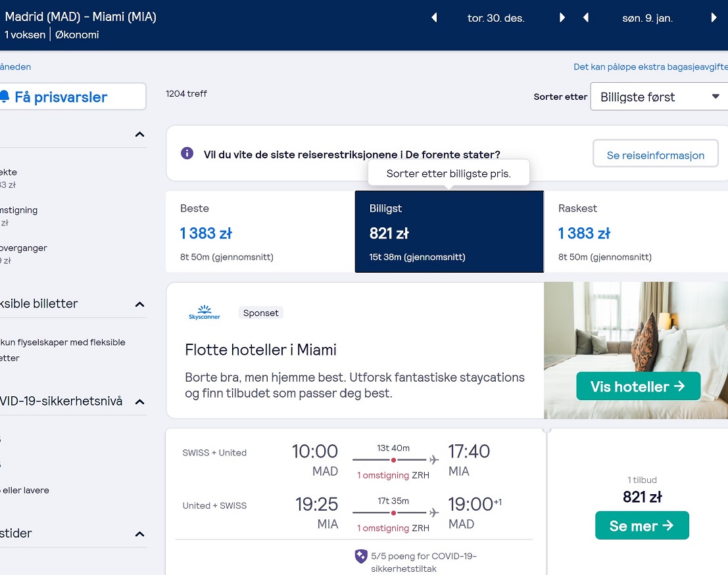Go to previous departure date arrow
728x575 pixels.
point(435,18)
